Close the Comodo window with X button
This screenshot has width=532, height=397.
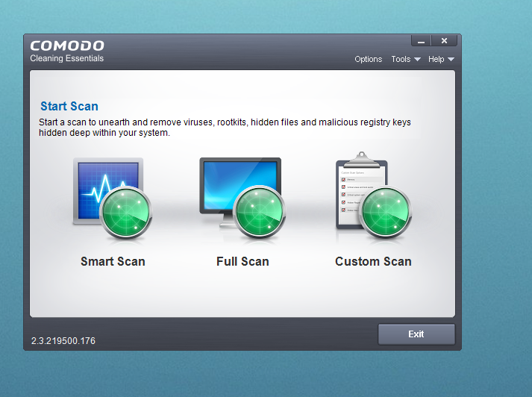click(x=444, y=41)
